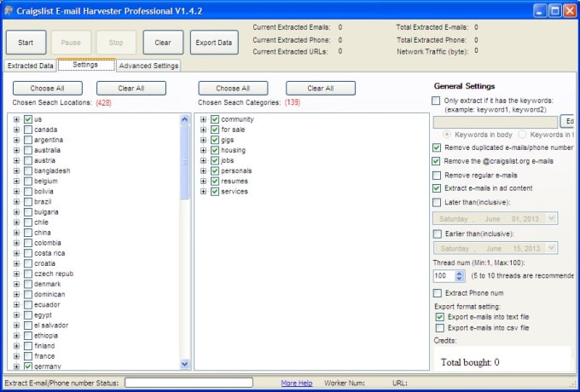Uncheck the resumes category checkbox

(x=215, y=182)
